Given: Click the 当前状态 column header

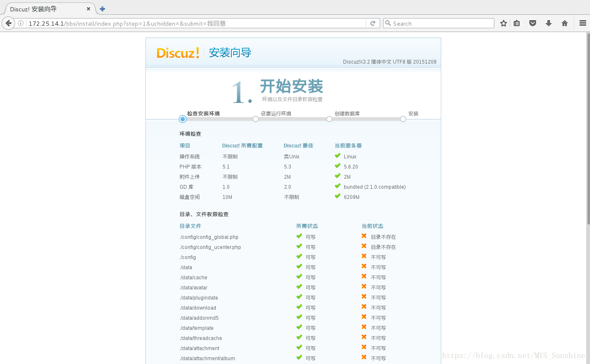Looking at the screenshot, I should click(x=373, y=226).
